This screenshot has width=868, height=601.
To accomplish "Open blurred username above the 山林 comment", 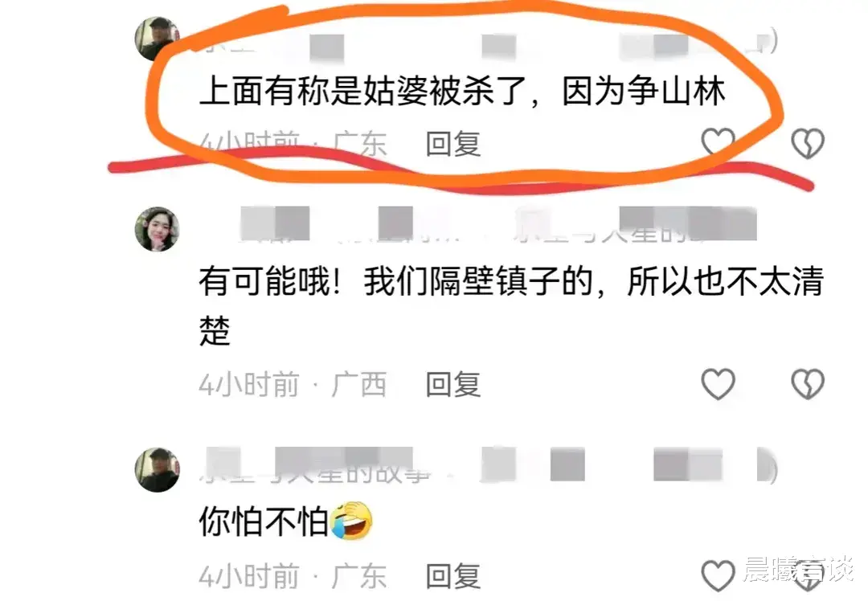I will point(487,45).
